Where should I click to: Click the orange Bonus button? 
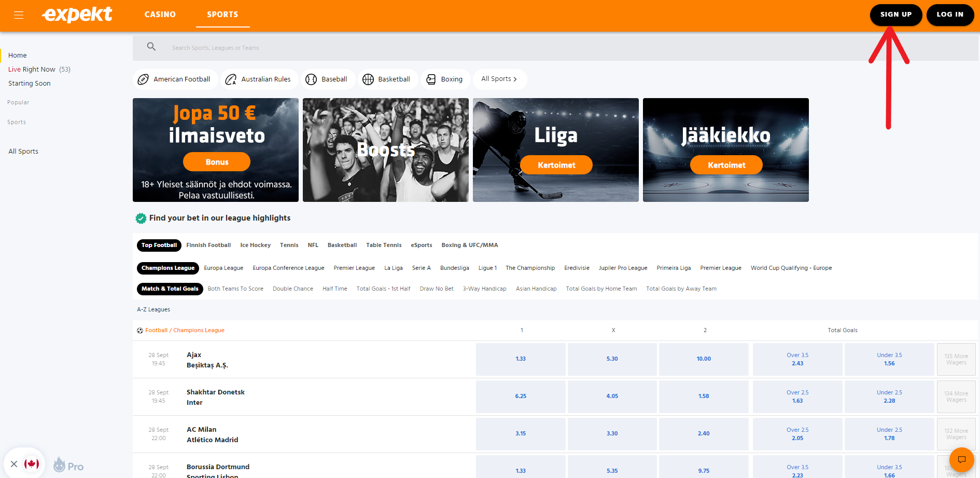[x=217, y=162]
